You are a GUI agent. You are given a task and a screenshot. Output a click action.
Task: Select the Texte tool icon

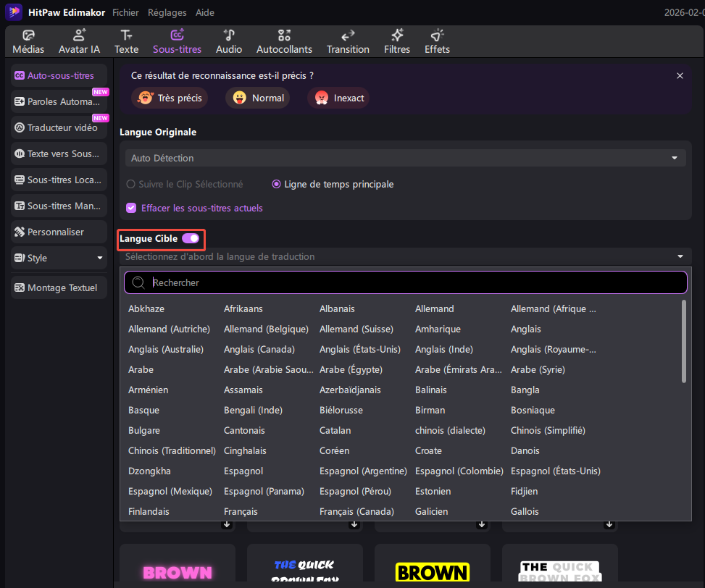pos(126,35)
